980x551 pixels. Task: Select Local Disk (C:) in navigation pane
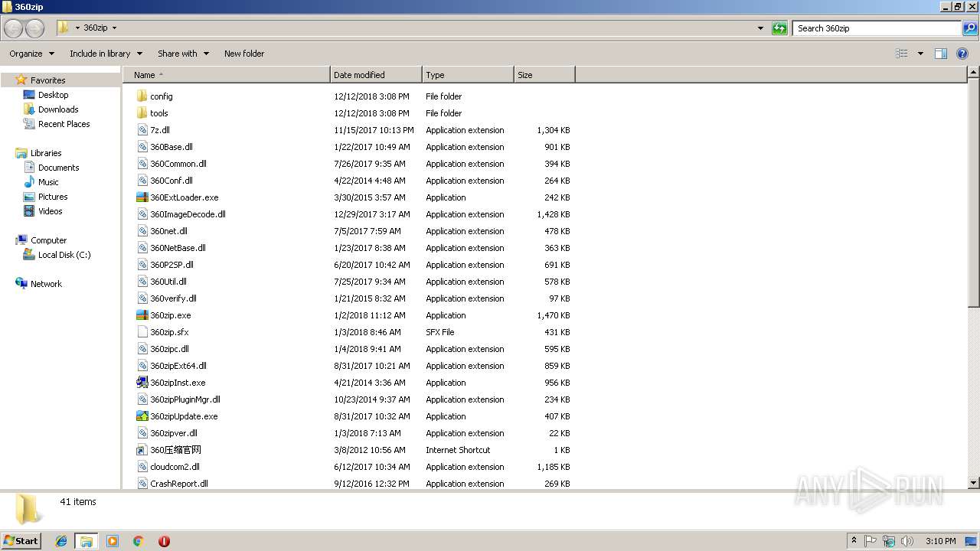[x=64, y=255]
